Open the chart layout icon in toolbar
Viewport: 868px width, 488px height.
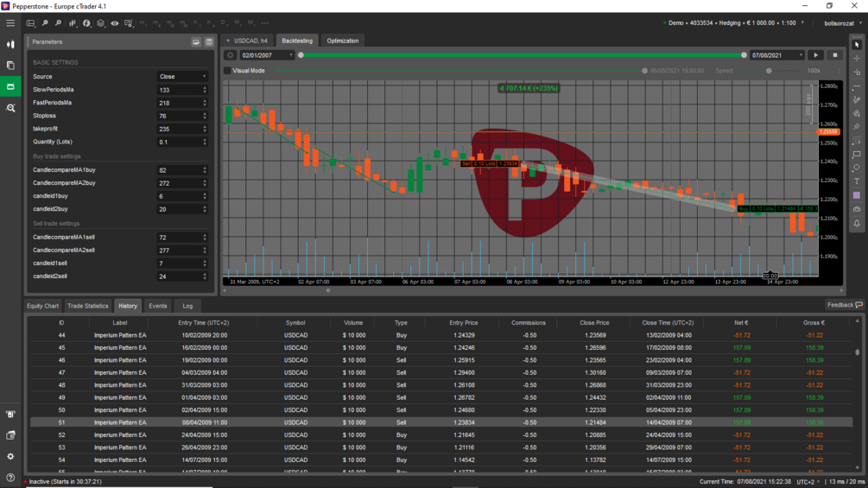point(31,23)
